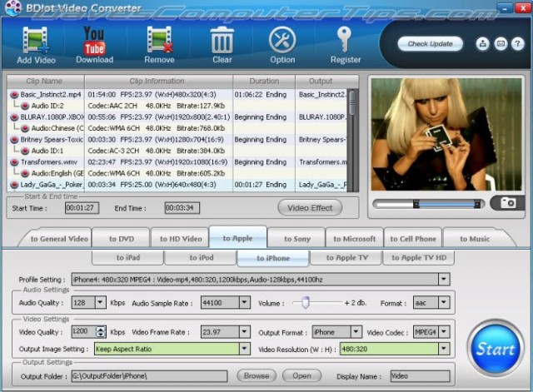Take a snapshot with the camera icon

coord(508,203)
